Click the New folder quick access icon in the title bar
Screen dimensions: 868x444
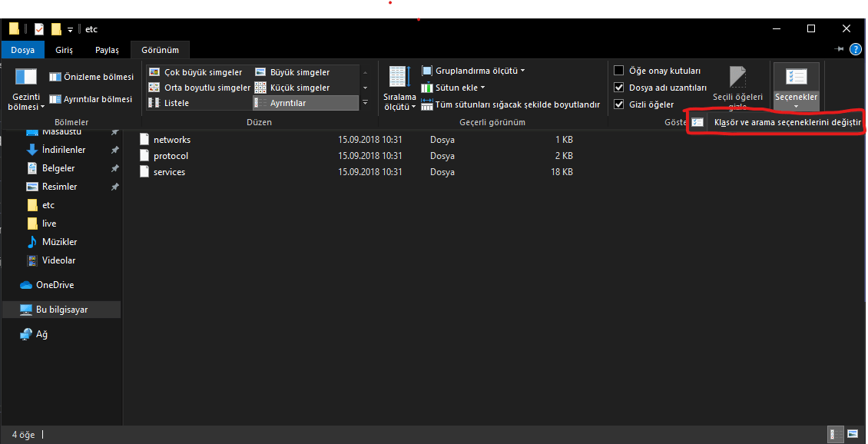tap(56, 28)
